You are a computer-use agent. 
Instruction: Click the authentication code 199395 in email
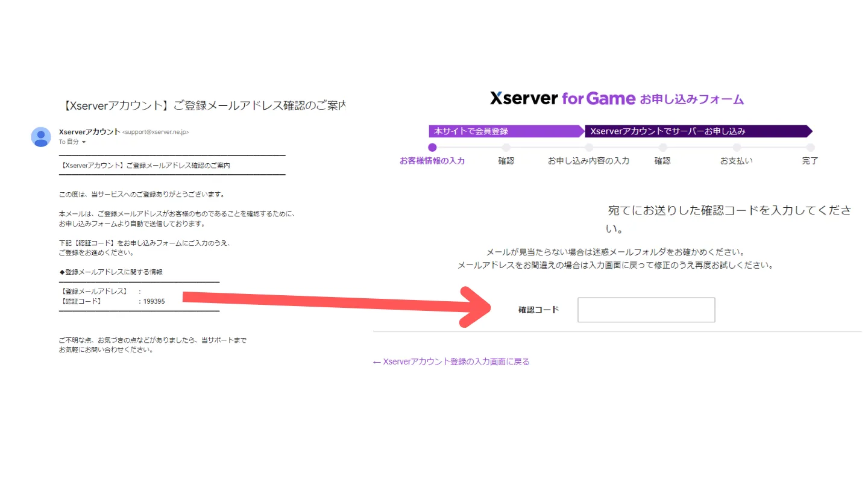[x=154, y=301]
